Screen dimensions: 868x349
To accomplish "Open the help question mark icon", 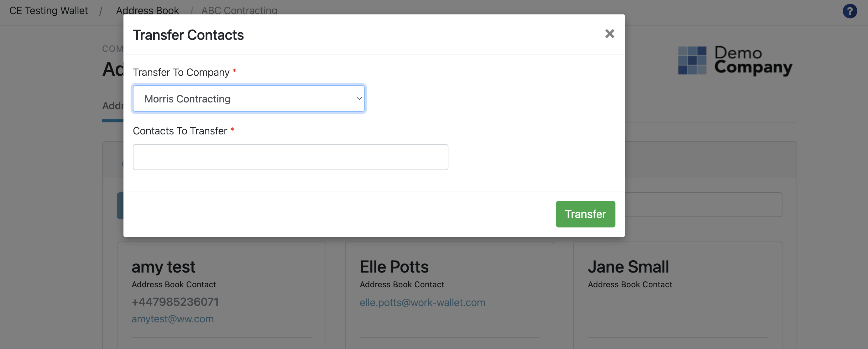I will pyautogui.click(x=850, y=11).
